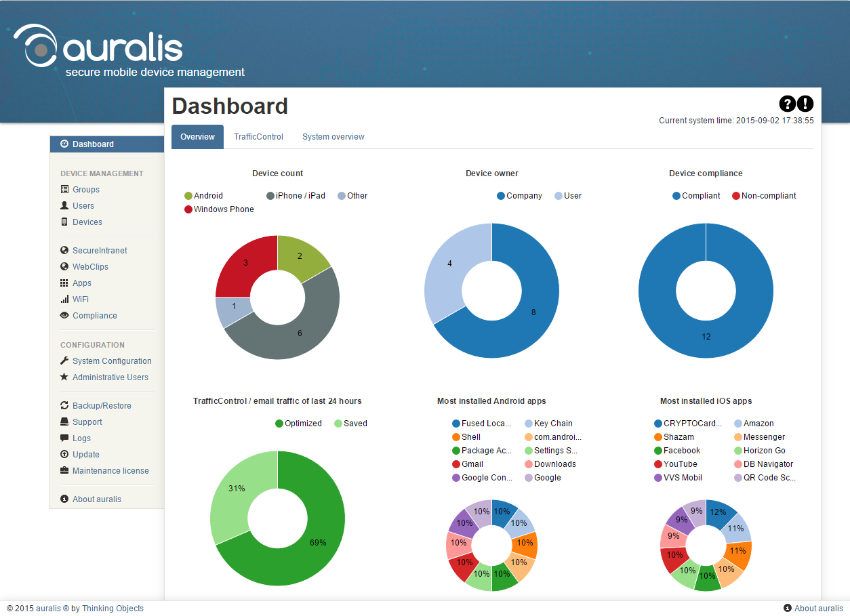Open the SecureIntranet page link
Viewport: 850px width, 616px height.
(x=100, y=251)
